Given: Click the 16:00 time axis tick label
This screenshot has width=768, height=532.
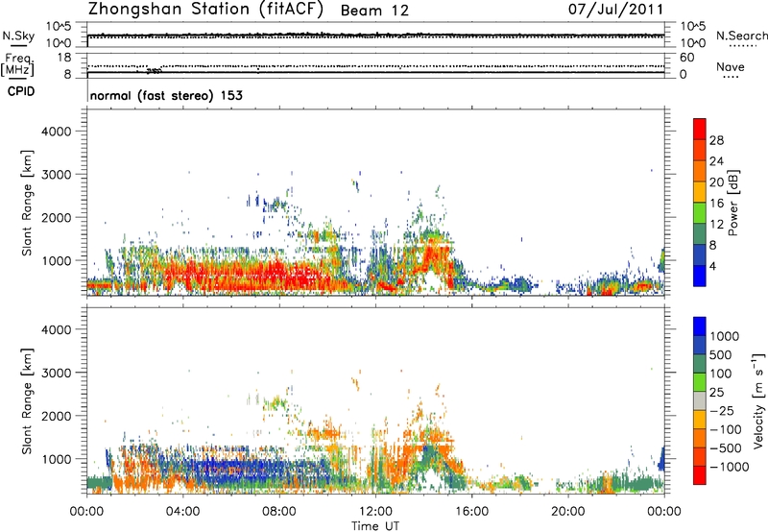Looking at the screenshot, I should 471,512.
